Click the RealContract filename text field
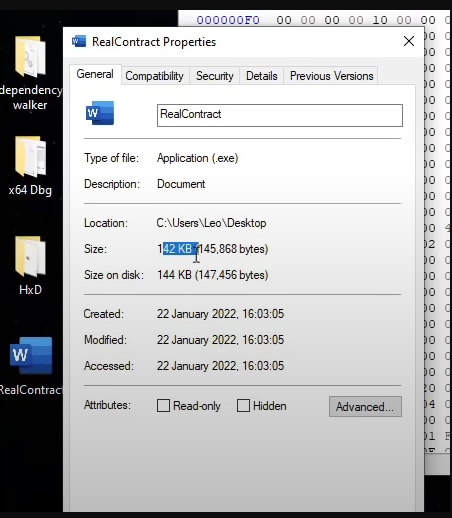The width and height of the screenshot is (452, 518). pos(280,115)
